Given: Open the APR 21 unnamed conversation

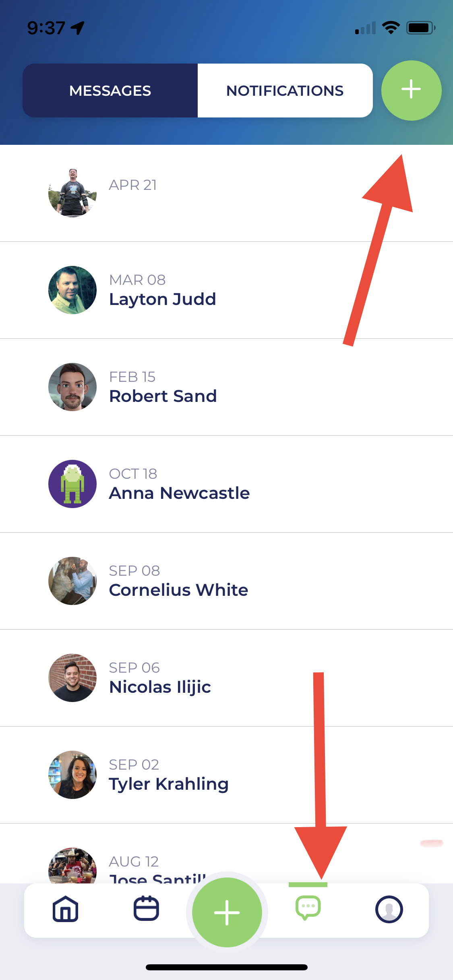Looking at the screenshot, I should point(242,194).
